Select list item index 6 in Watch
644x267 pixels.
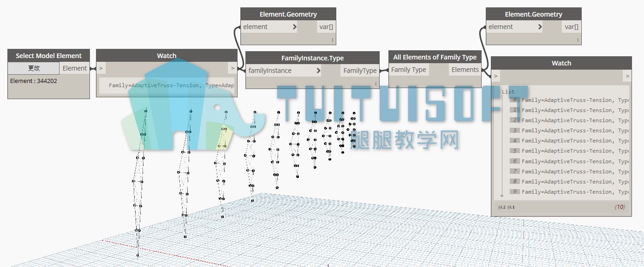(569, 161)
